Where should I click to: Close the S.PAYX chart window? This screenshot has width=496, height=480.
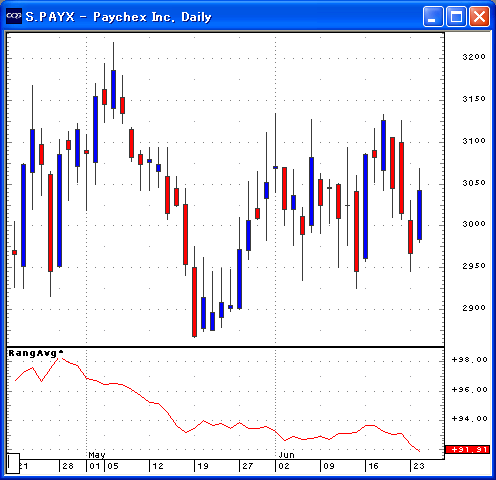(479, 16)
